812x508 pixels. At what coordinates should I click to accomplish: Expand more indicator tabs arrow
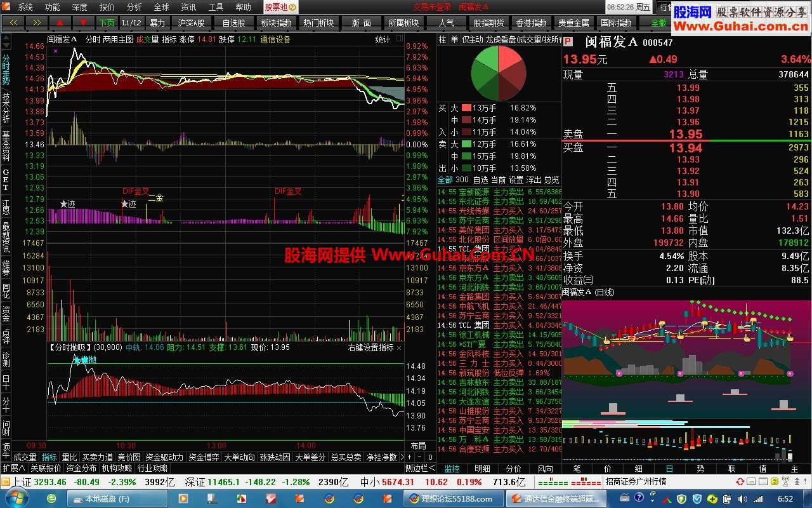(x=402, y=457)
